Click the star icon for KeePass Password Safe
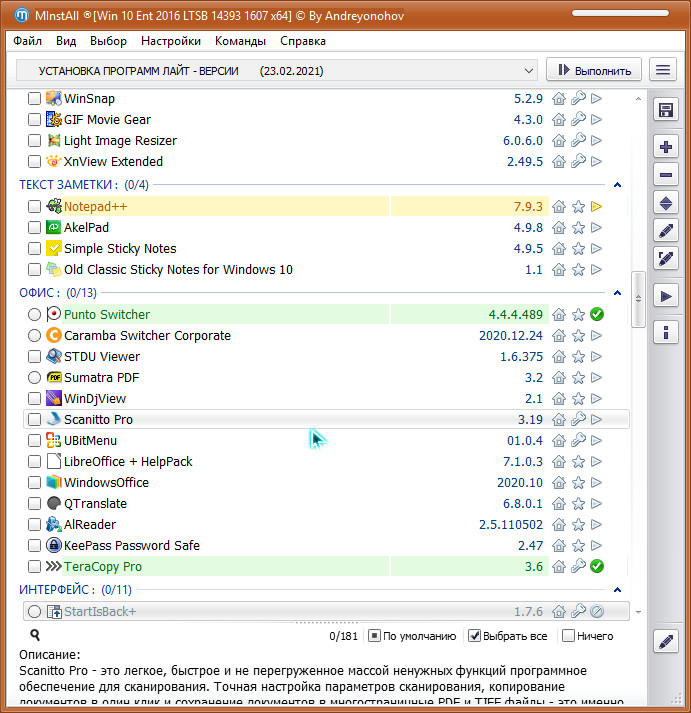The image size is (691, 713). (x=578, y=545)
